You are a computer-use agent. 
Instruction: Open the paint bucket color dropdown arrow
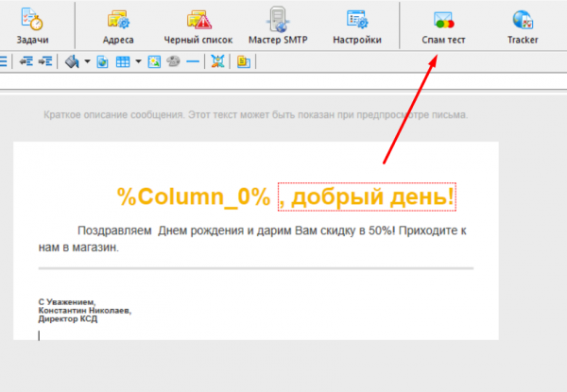[x=87, y=61]
